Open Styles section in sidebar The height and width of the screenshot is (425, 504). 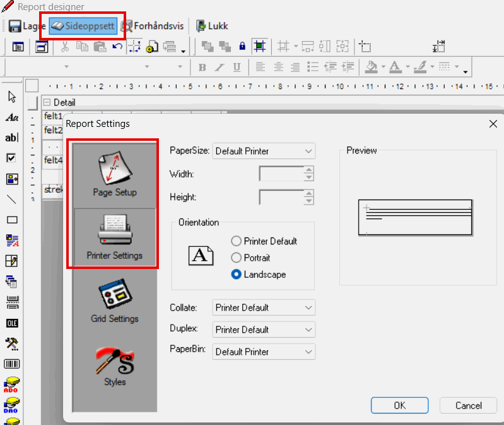pos(114,365)
